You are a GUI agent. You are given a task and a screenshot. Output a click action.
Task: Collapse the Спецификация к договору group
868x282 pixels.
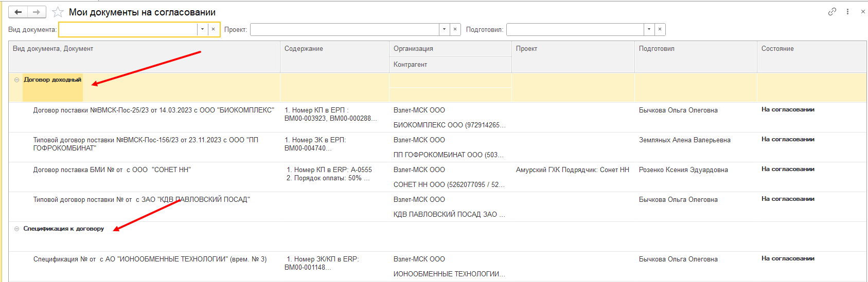pos(16,229)
